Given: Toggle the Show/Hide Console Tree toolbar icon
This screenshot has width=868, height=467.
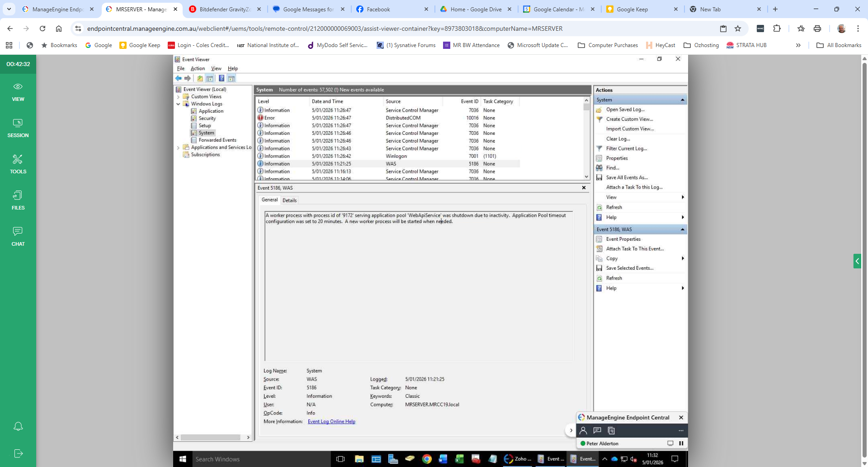Looking at the screenshot, I should point(209,78).
